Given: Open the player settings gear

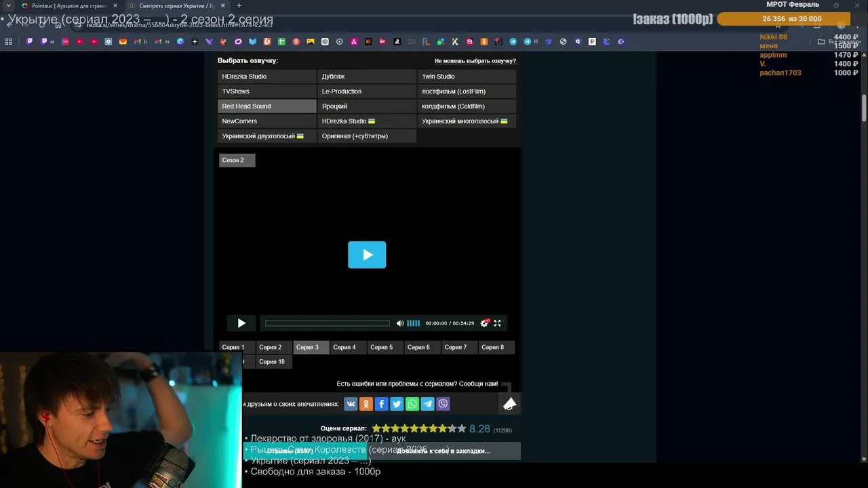Looking at the screenshot, I should (x=484, y=323).
